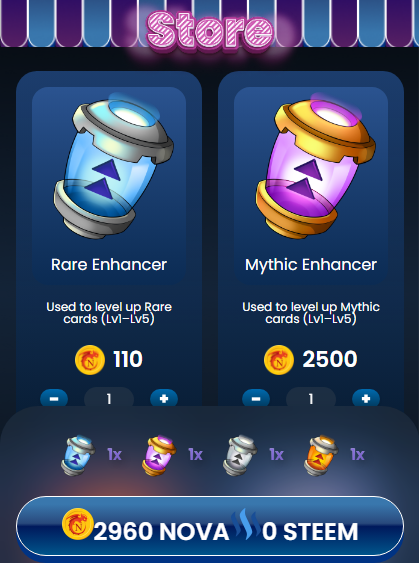
Task: Select the small blue Rare enhancer icon
Action: point(78,455)
